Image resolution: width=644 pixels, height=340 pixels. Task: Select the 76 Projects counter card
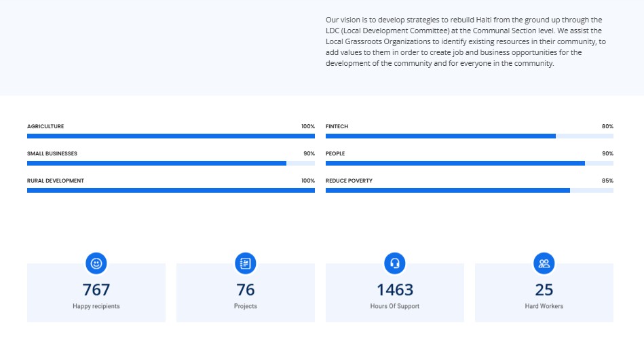[x=245, y=292]
